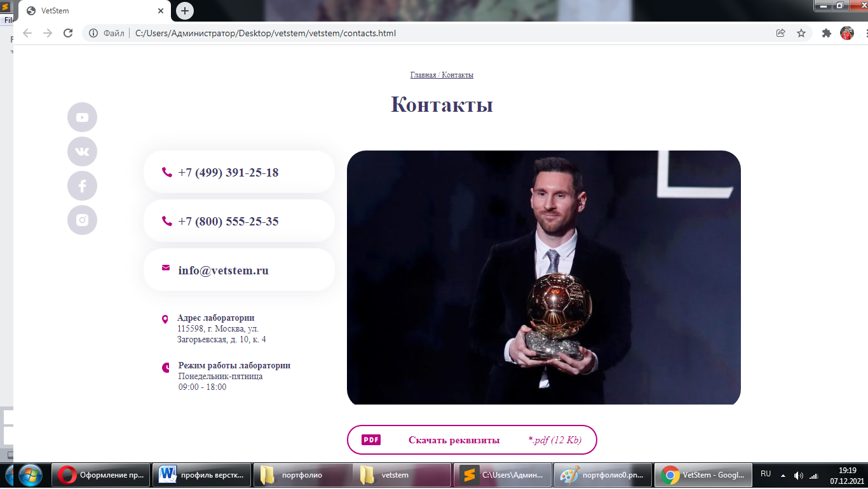Follow the Контакты breadcrumb link
The width and height of the screenshot is (868, 489).
(458, 75)
